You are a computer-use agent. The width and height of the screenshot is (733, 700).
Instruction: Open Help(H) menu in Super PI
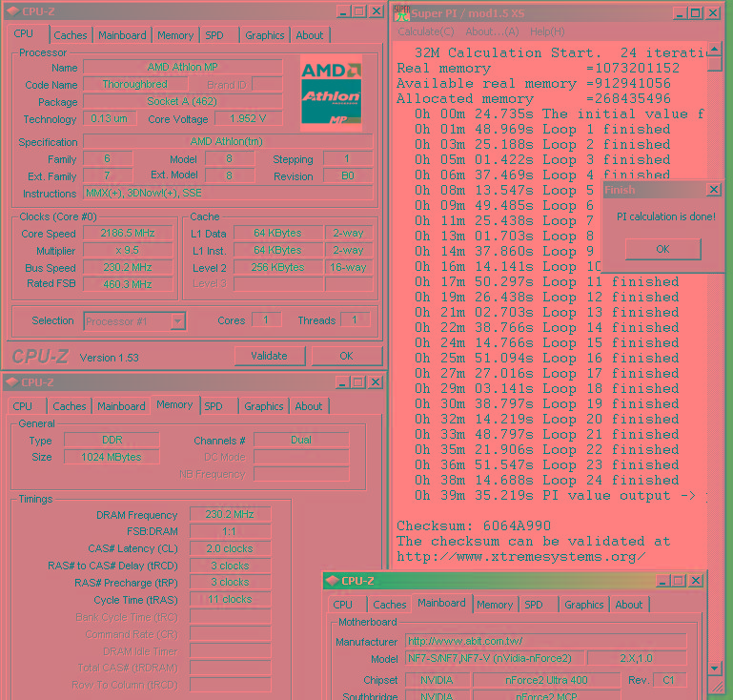point(547,31)
